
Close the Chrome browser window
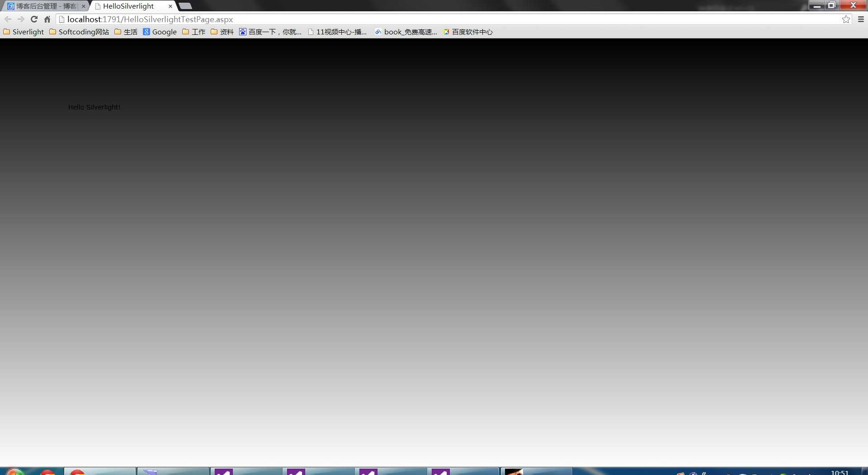(x=853, y=5)
